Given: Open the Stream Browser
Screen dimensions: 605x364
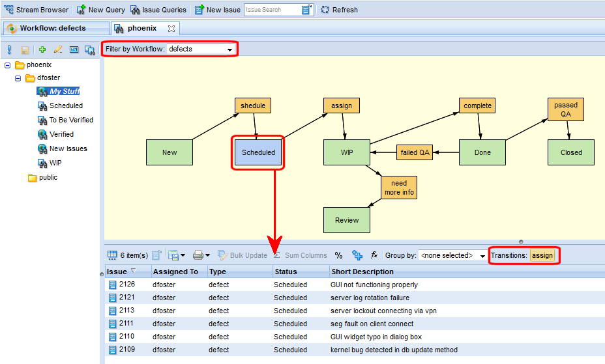Looking at the screenshot, I should coord(38,10).
